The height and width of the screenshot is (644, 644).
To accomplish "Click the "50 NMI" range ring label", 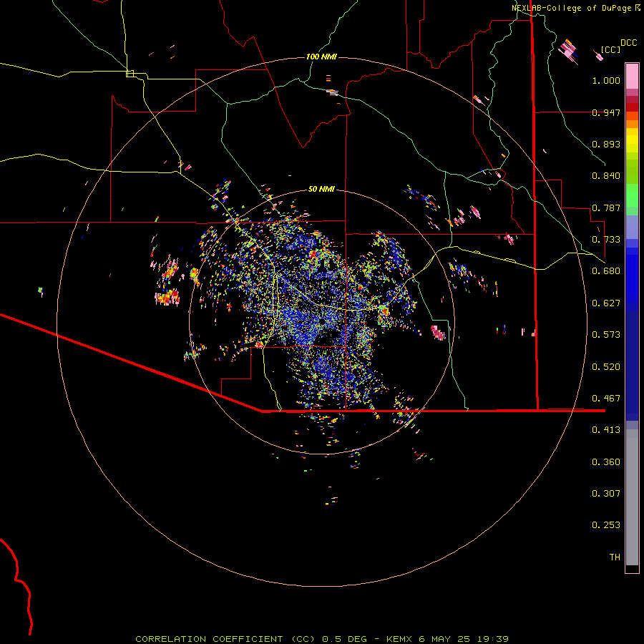I will coord(321,189).
